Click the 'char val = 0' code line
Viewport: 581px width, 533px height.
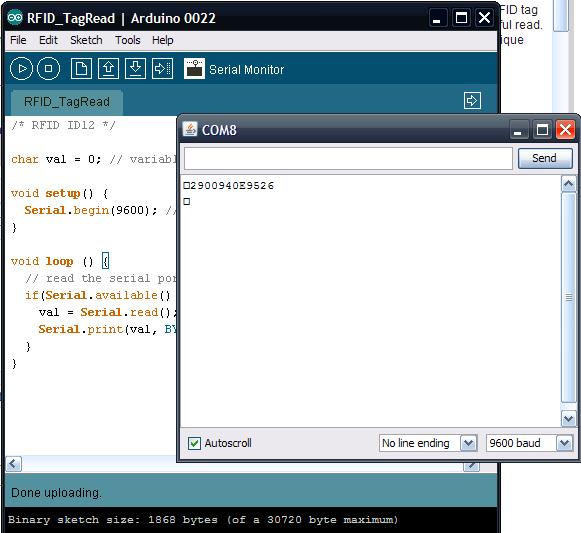point(93,159)
